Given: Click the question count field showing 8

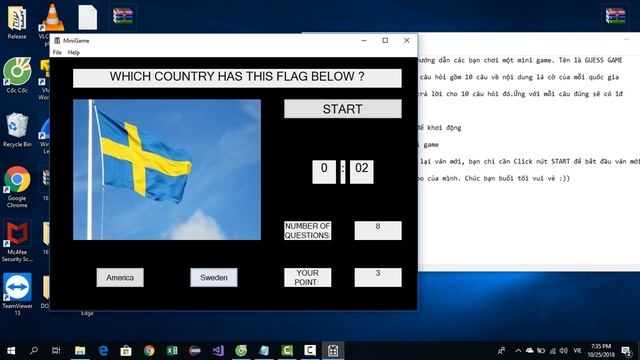Looking at the screenshot, I should click(x=378, y=231).
